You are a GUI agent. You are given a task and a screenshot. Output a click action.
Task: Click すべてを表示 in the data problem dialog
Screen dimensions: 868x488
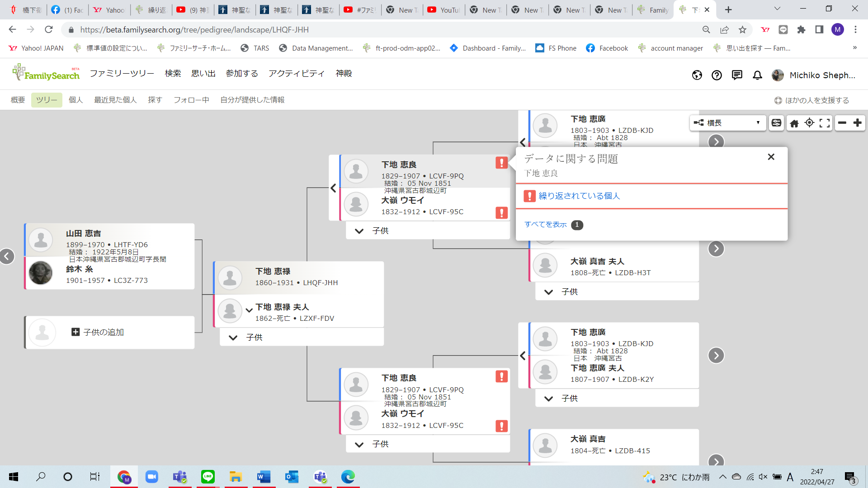[545, 224]
